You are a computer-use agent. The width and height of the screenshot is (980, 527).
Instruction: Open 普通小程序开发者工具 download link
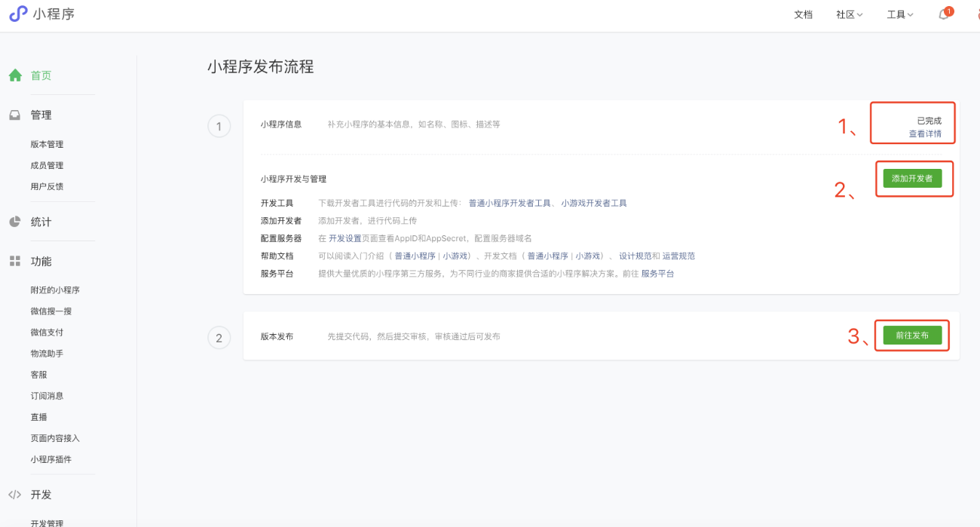click(x=510, y=203)
